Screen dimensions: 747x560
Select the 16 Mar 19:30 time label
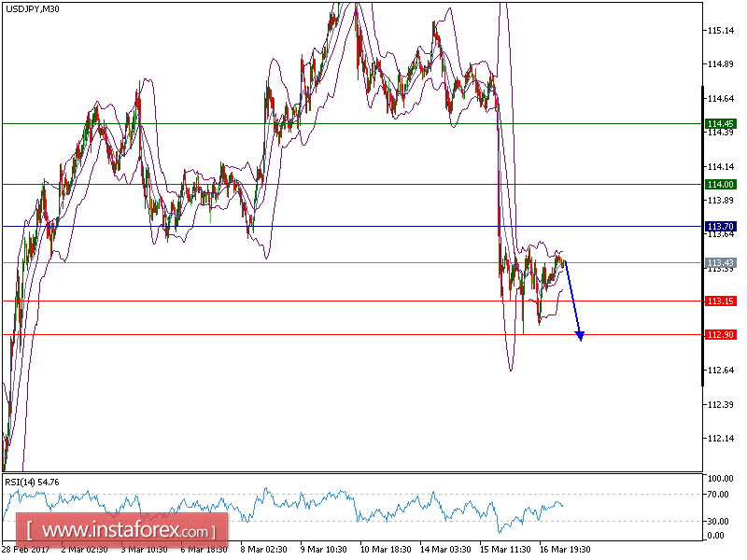tap(565, 550)
